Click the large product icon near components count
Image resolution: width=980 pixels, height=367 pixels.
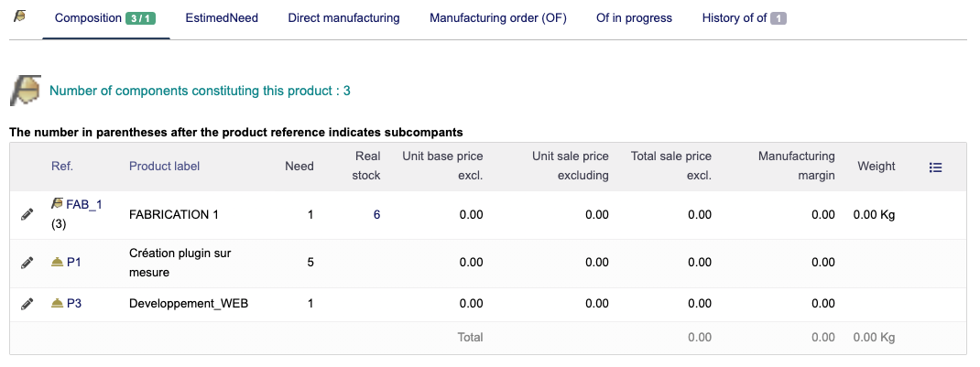26,91
